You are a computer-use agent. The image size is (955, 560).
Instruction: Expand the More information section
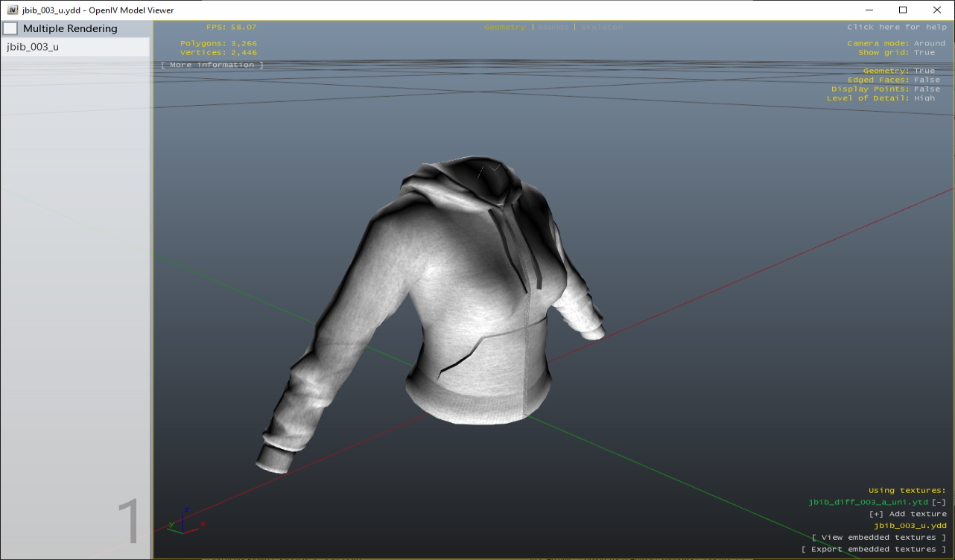(212, 65)
